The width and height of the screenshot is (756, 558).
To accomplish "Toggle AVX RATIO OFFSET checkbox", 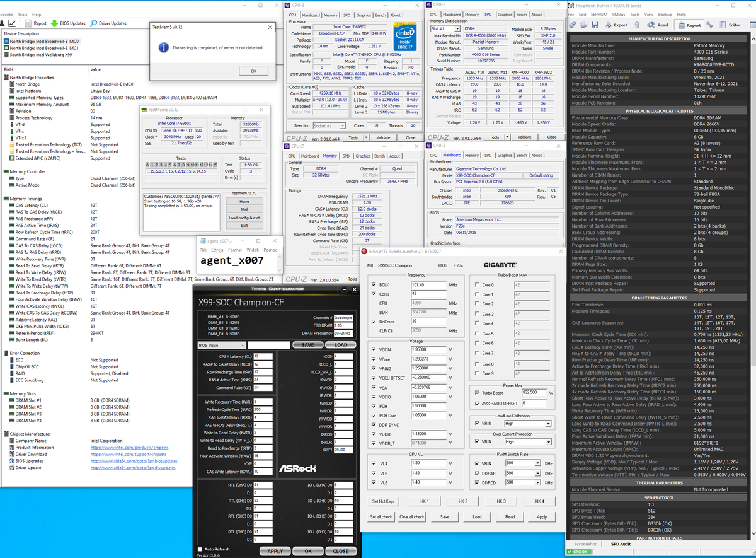I will [x=477, y=403].
